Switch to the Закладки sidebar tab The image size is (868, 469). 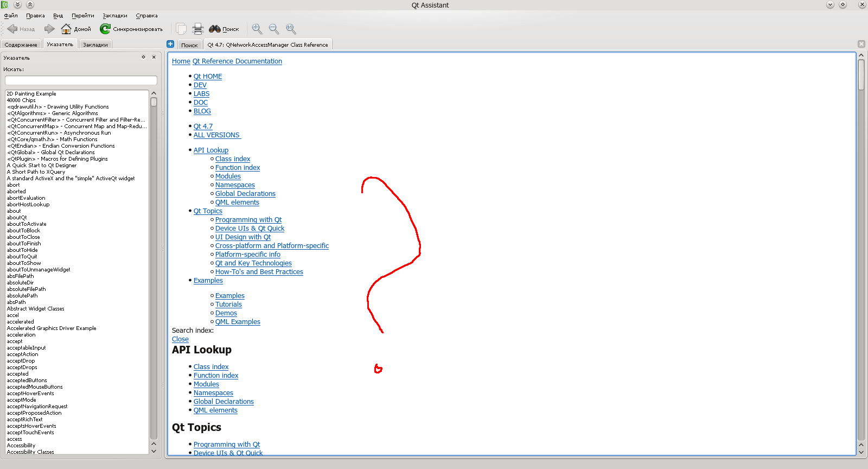pyautogui.click(x=95, y=45)
